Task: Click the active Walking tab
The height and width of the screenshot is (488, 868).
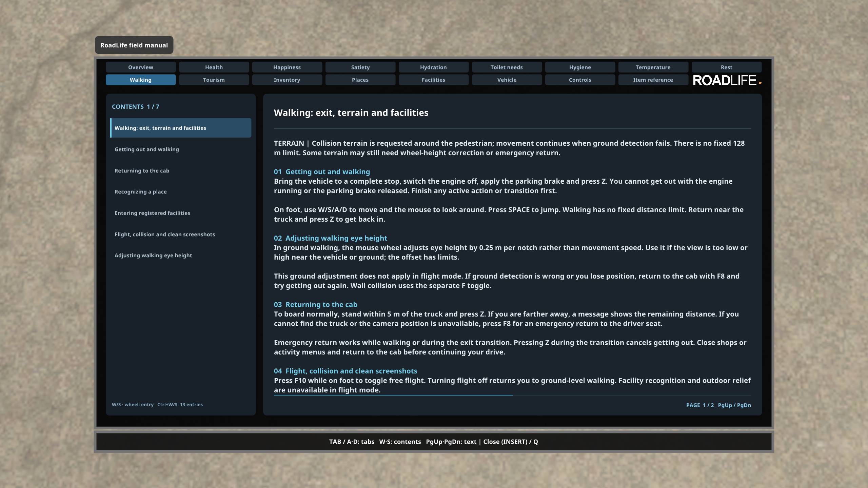Action: pyautogui.click(x=141, y=80)
